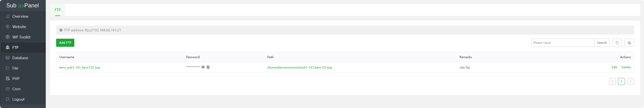
Task: Open the table column settings gear
Action: (629, 43)
